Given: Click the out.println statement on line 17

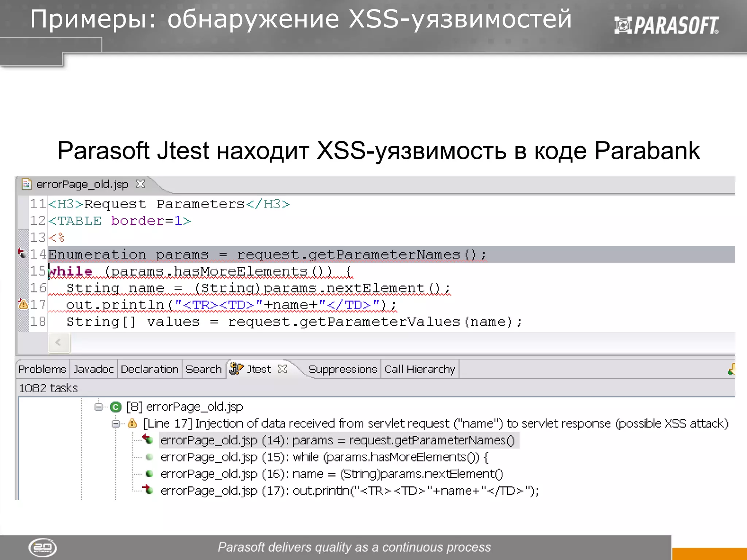Looking at the screenshot, I should (231, 305).
